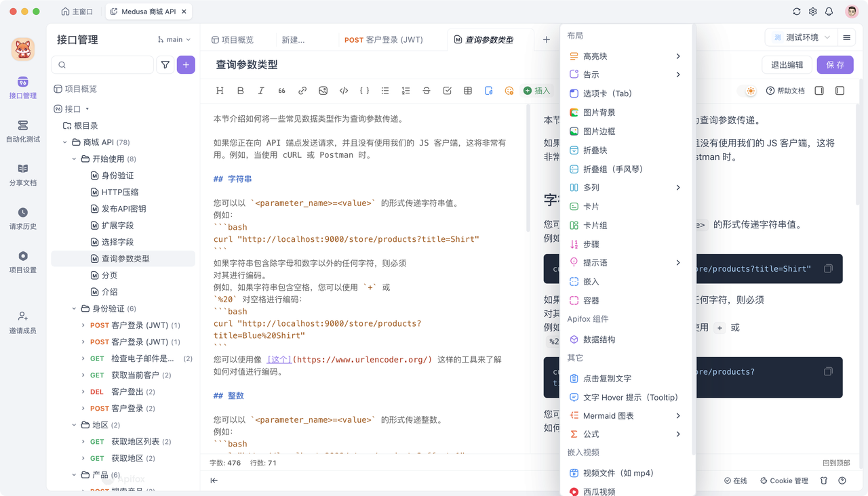Collapse the 身份验证 folder with six items
The width and height of the screenshot is (868, 496).
point(74,309)
